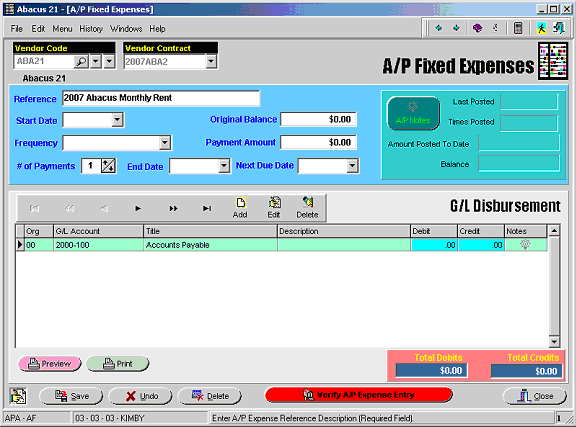Viewport: 576px width, 427px height.
Task: Add a G/L disbursement line
Action: click(x=240, y=208)
